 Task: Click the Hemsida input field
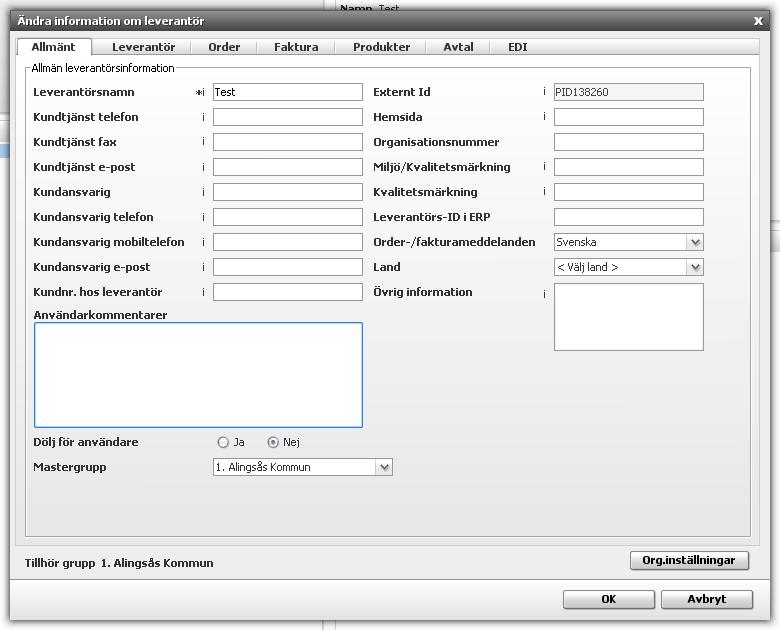click(x=629, y=117)
